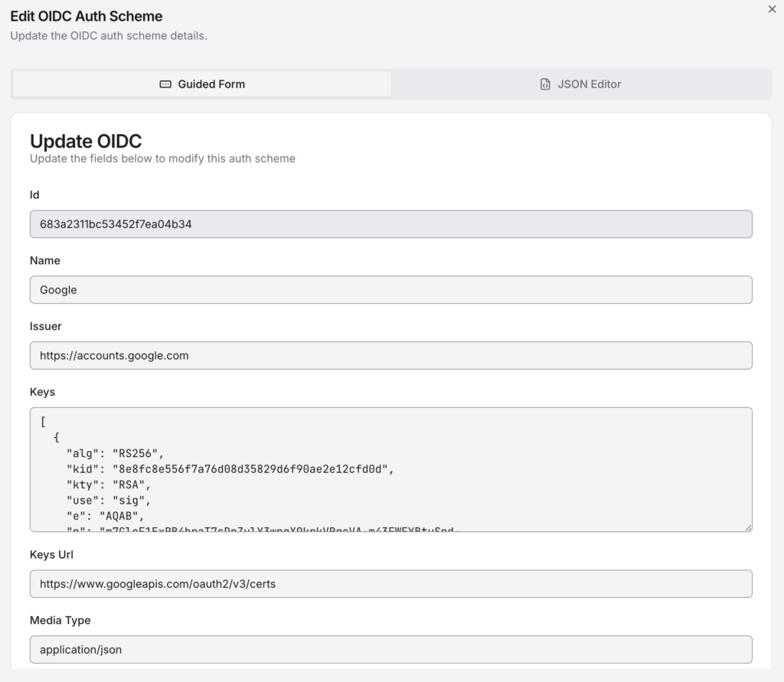Click the Update OIDC heading

click(86, 142)
